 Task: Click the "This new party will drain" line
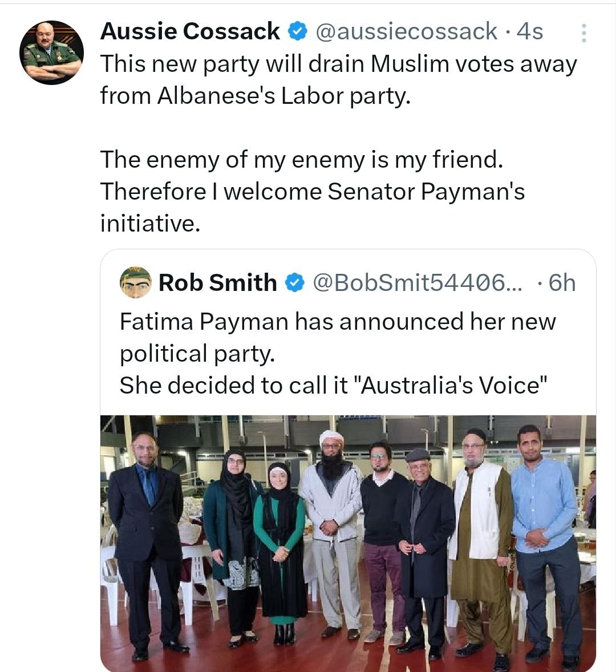338,64
